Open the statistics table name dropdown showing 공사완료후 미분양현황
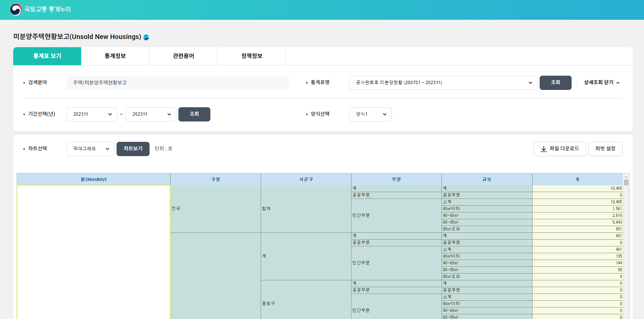The image size is (644, 319). pos(442,82)
